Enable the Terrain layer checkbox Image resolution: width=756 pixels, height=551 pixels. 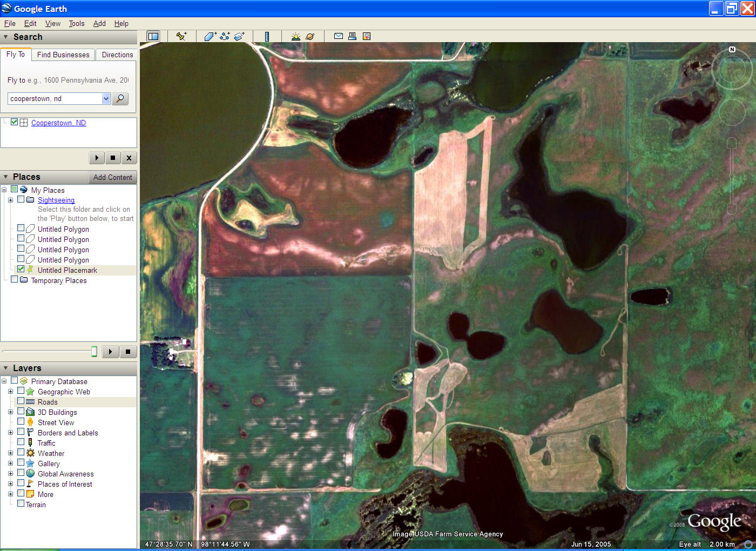click(x=21, y=504)
